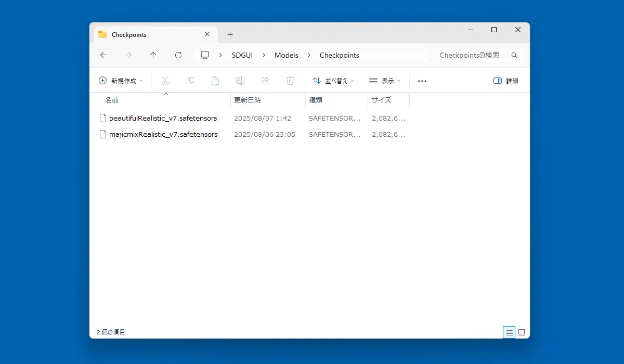
Task: Click the Copy icon in toolbar
Action: tap(190, 81)
